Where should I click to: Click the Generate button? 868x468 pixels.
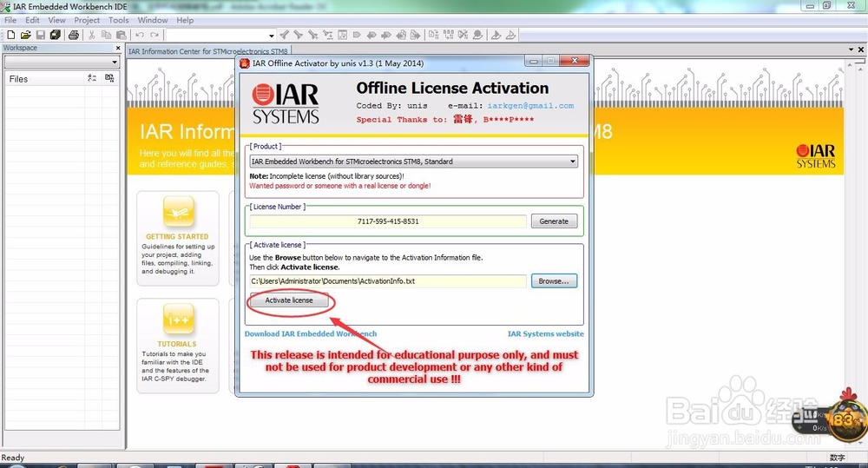click(x=554, y=221)
